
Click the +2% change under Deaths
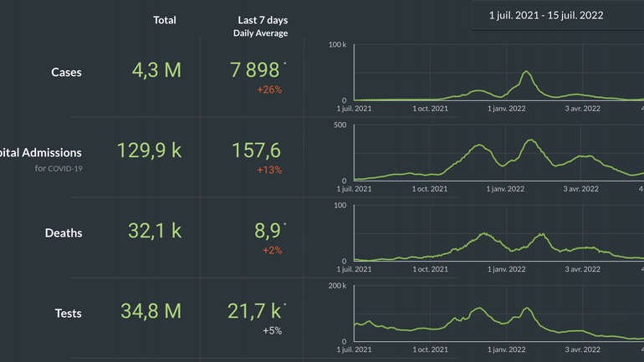[x=273, y=250]
